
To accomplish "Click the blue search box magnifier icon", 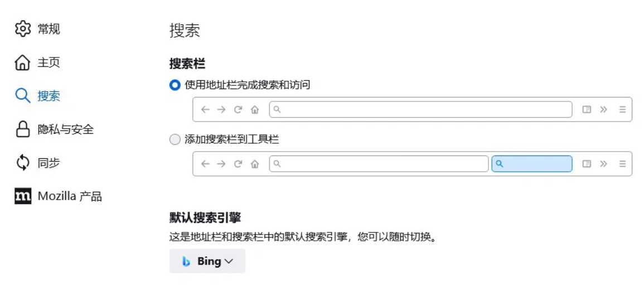I will pyautogui.click(x=500, y=164).
